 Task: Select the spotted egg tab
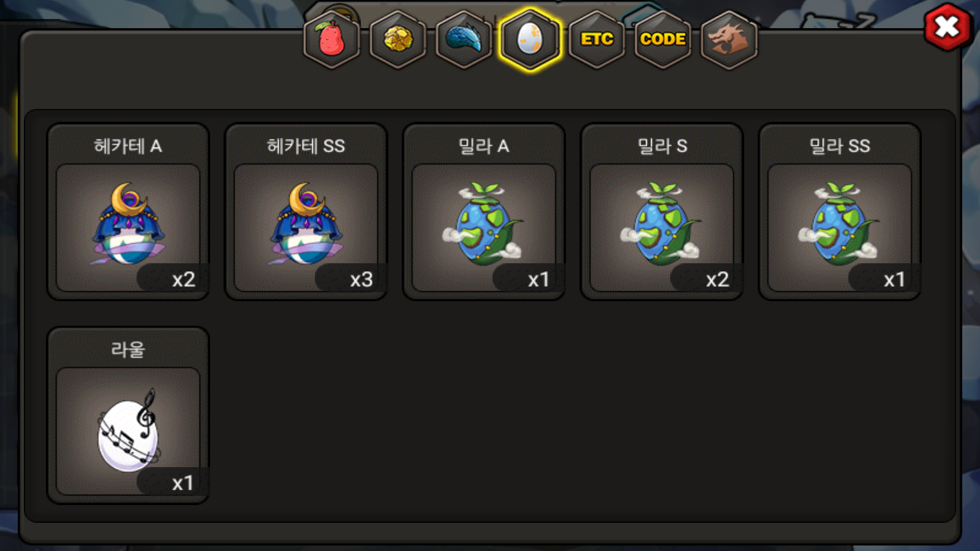pyautogui.click(x=530, y=40)
